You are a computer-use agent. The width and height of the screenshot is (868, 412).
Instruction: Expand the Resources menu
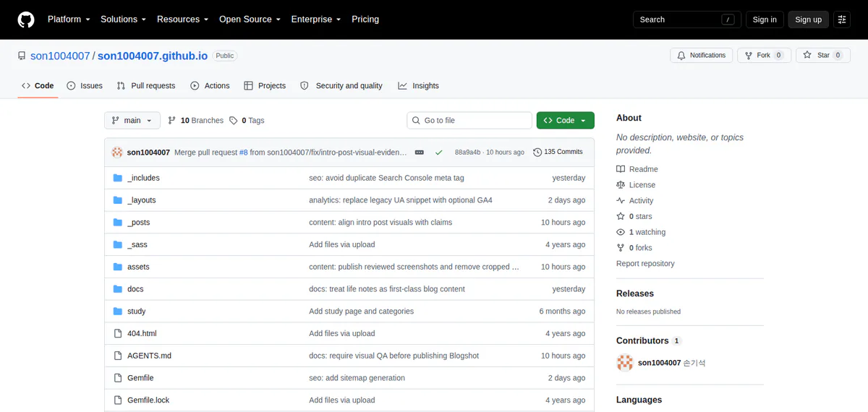[x=183, y=20]
